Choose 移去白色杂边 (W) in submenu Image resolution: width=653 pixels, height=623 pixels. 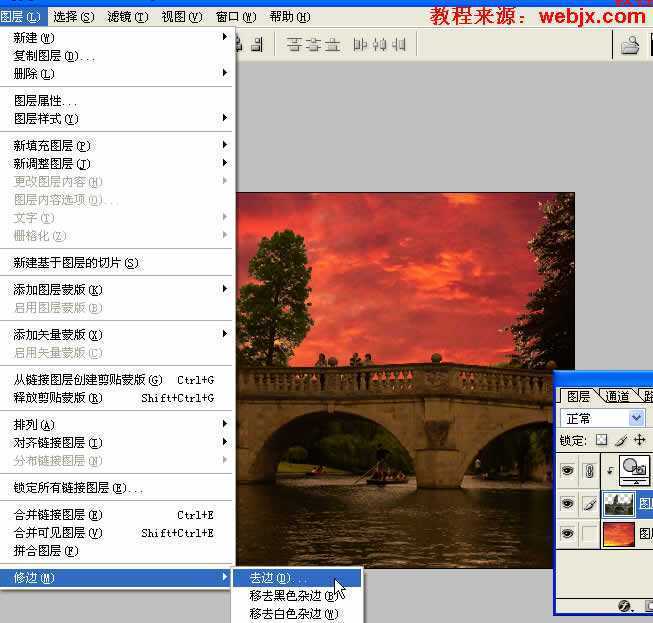(x=297, y=614)
